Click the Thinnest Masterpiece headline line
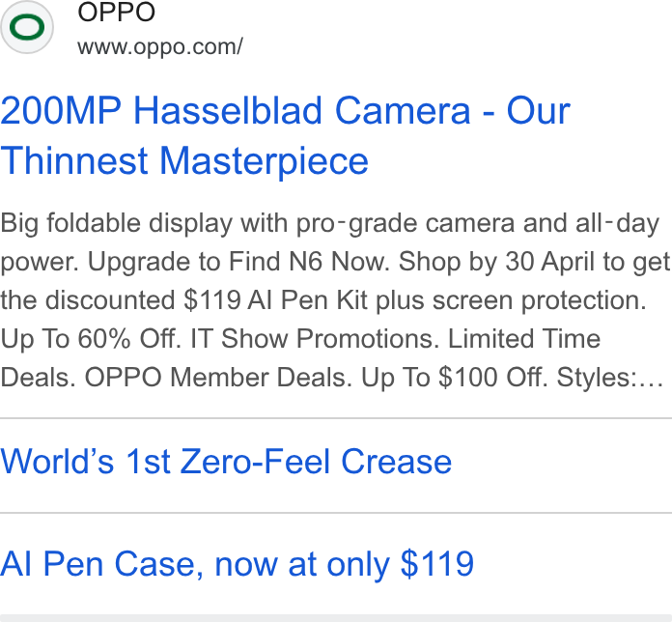672x622 pixels. (184, 160)
